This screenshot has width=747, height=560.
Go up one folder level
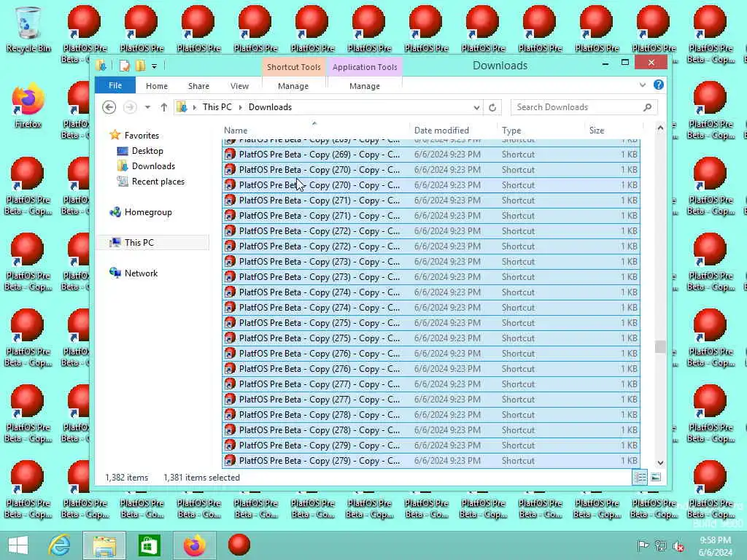pyautogui.click(x=164, y=107)
